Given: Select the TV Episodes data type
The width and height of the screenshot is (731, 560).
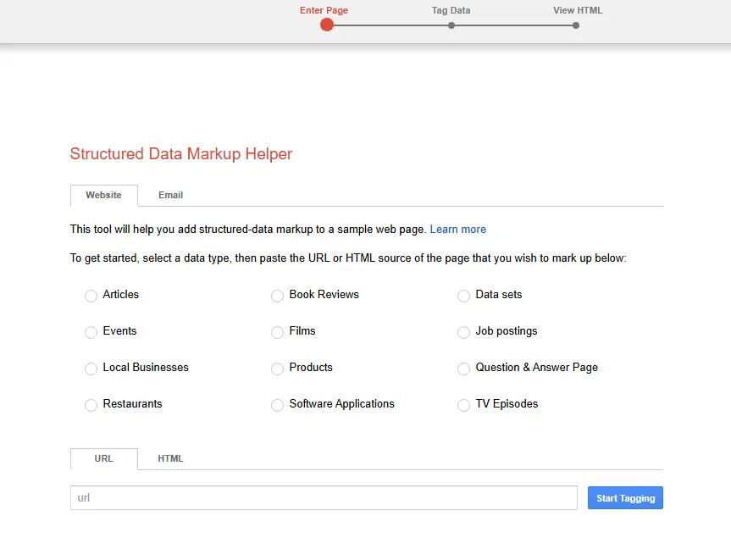Looking at the screenshot, I should (x=463, y=405).
